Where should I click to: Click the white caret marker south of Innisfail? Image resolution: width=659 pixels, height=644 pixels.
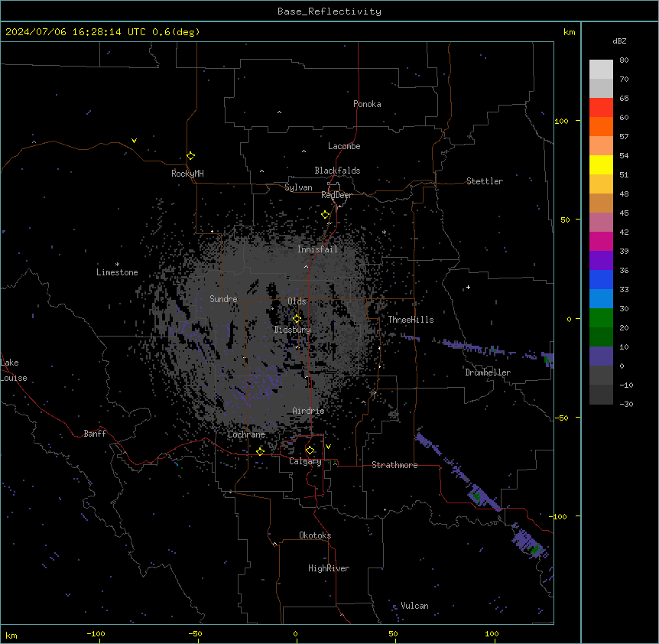306,266
